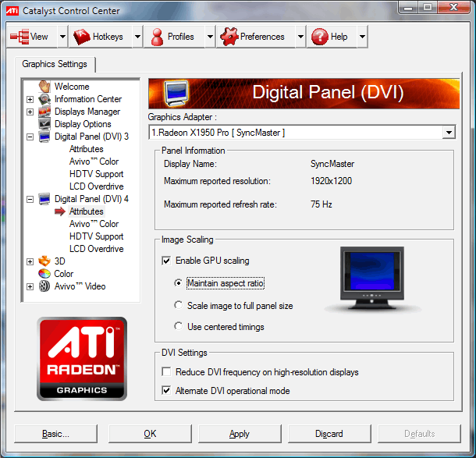
Task: Uncheck Alternate DVI operational mode
Action: pyautogui.click(x=166, y=390)
